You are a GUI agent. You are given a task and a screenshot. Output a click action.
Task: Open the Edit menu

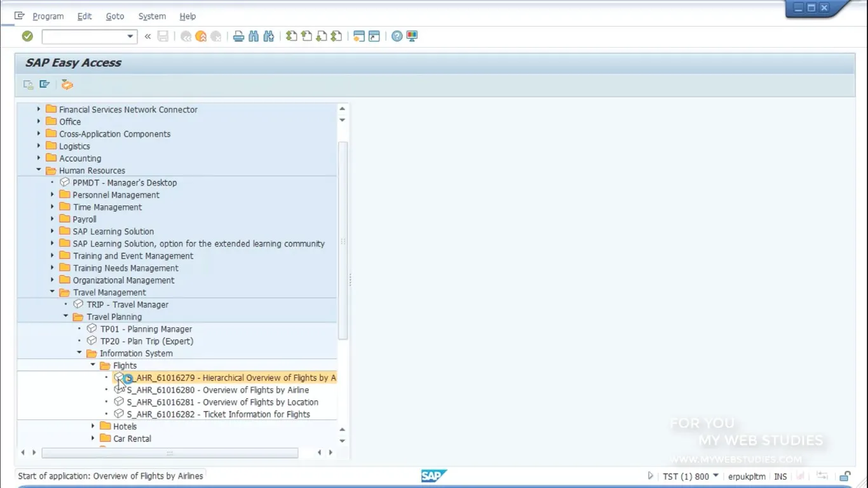point(85,16)
